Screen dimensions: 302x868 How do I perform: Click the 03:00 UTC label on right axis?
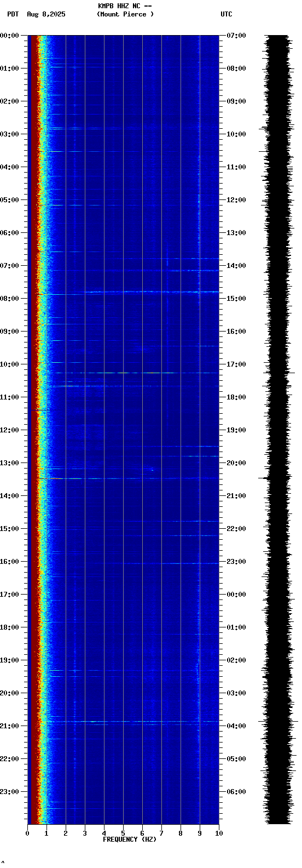pyautogui.click(x=236, y=693)
